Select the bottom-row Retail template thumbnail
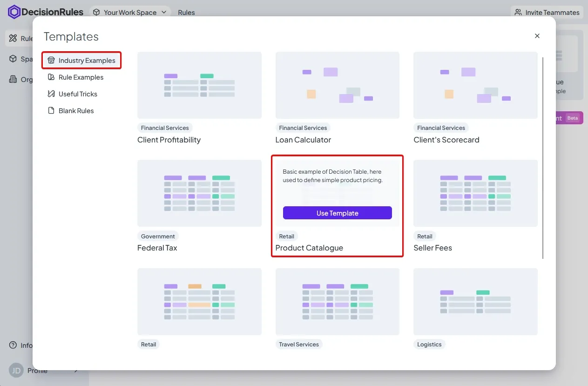 (199, 302)
